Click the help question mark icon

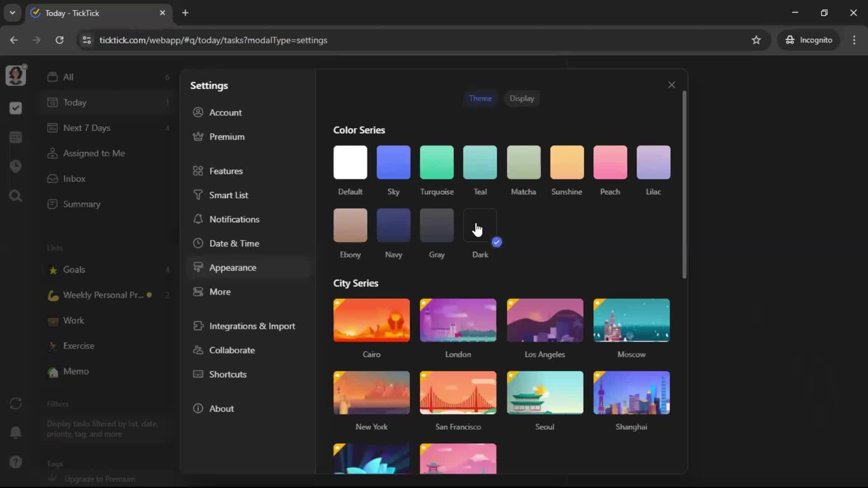tap(15, 462)
